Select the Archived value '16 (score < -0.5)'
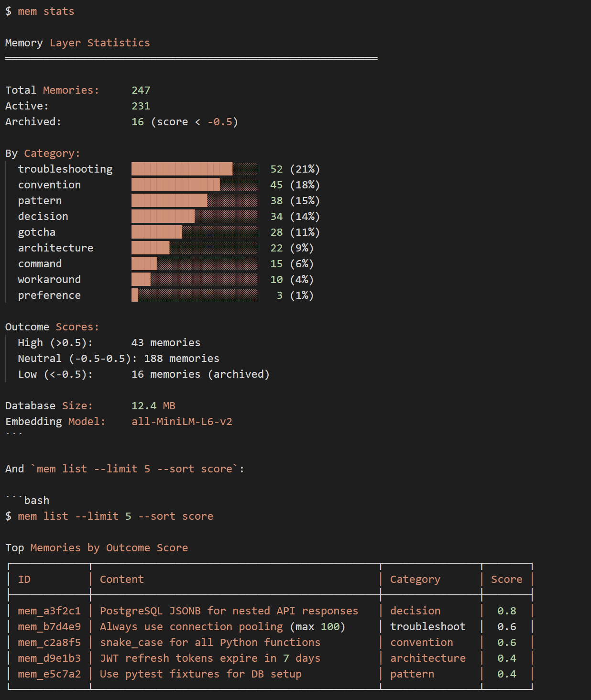The width and height of the screenshot is (591, 700). (x=185, y=121)
